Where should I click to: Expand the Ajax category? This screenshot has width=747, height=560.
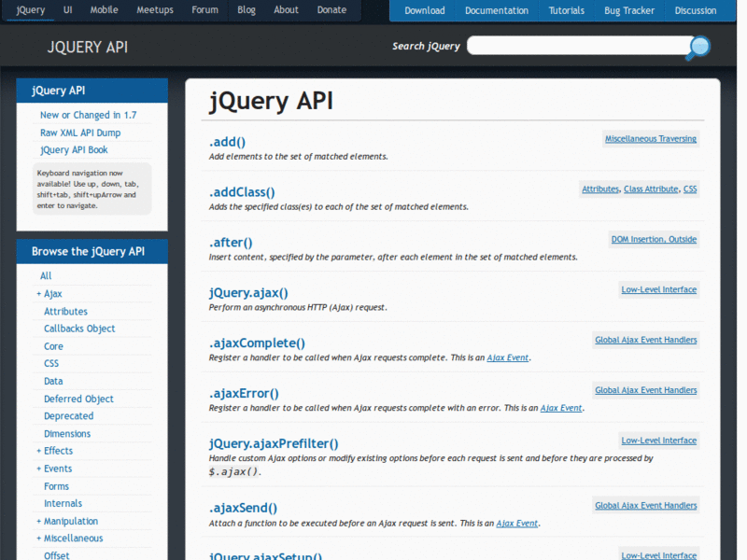tap(38, 294)
